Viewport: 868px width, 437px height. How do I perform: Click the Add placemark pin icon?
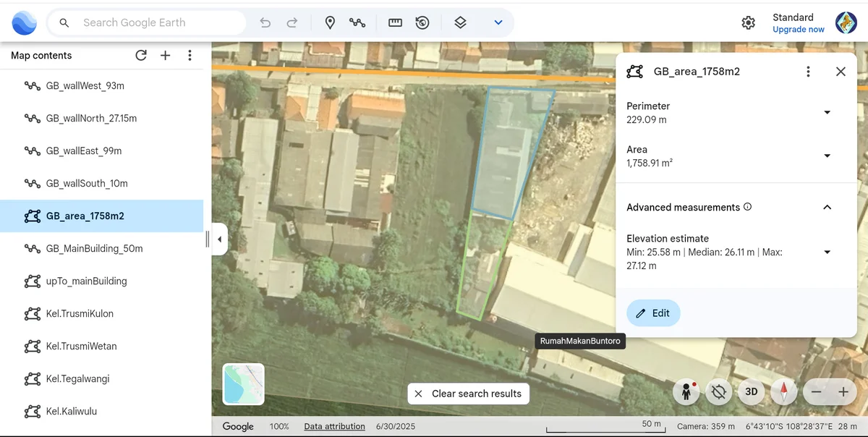[330, 22]
